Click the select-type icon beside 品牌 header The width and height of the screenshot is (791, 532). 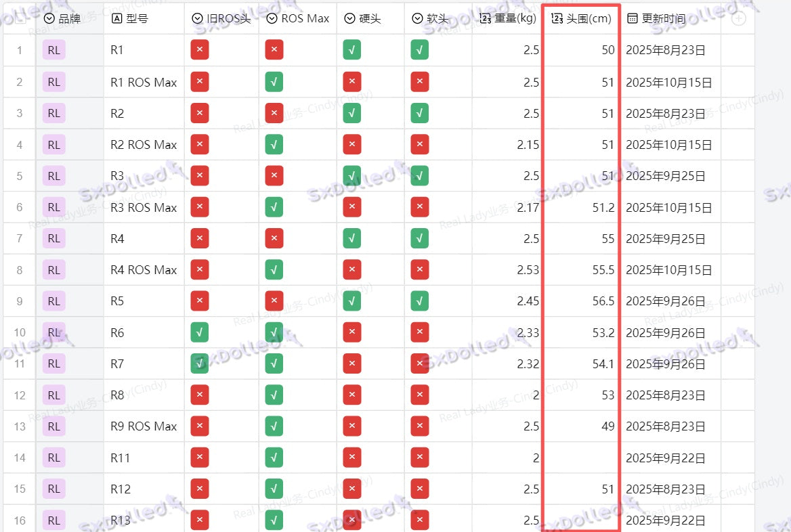49,19
